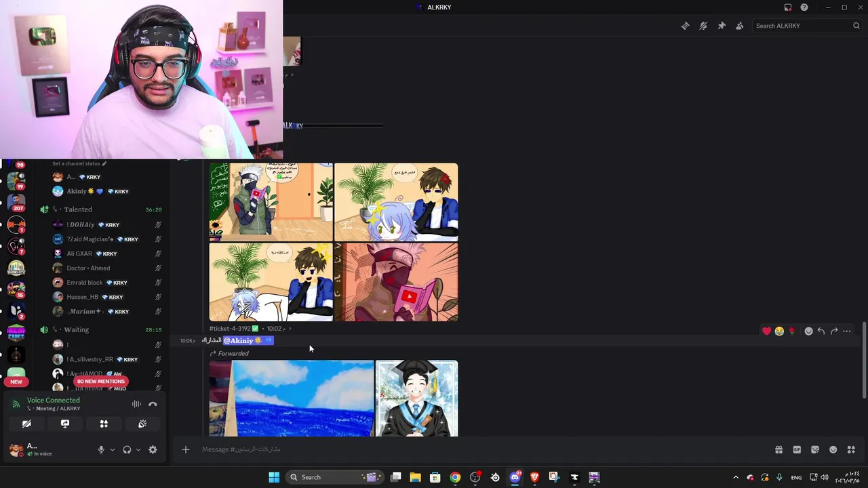
Task: Click Set a channel status
Action: [79, 163]
